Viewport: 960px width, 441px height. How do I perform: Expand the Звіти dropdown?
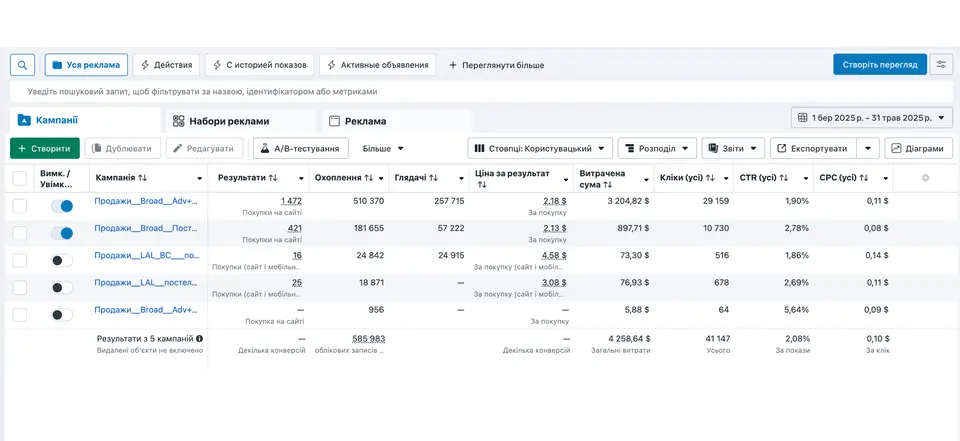(733, 148)
